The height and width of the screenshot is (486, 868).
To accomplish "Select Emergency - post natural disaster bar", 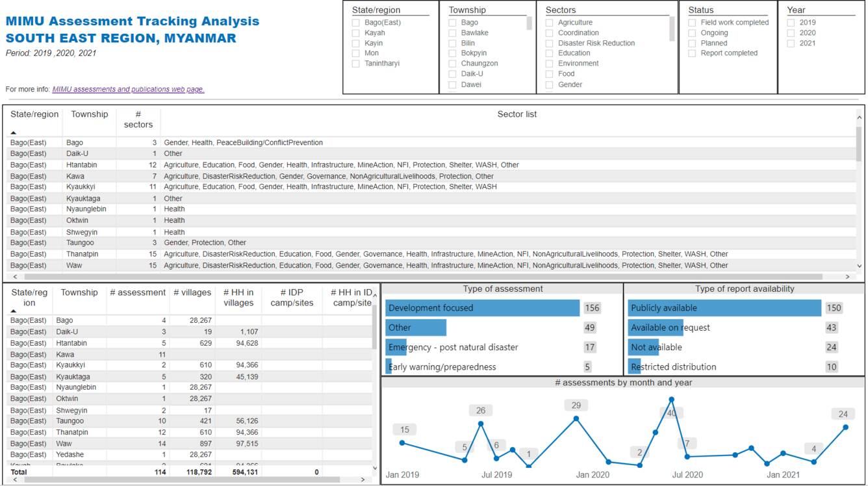I will click(396, 347).
